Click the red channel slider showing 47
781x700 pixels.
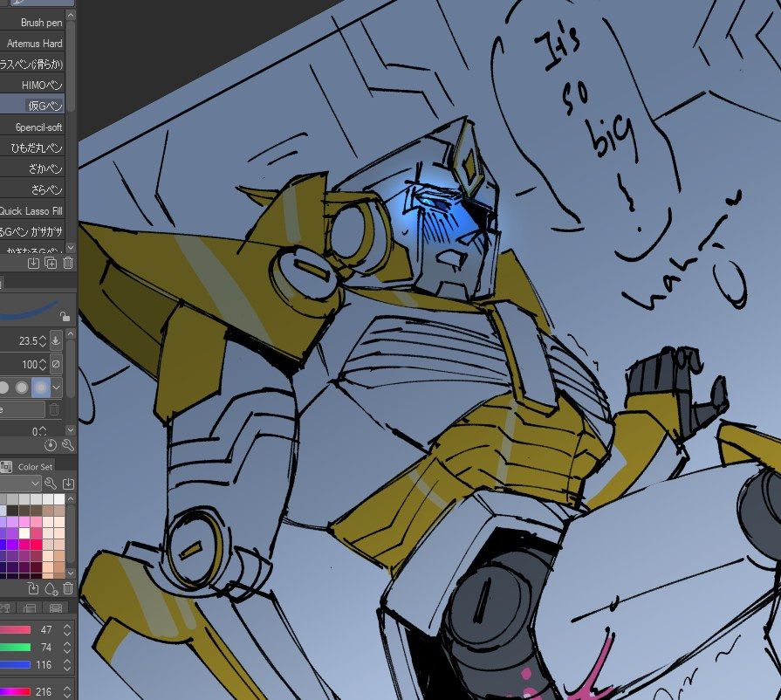pos(16,630)
